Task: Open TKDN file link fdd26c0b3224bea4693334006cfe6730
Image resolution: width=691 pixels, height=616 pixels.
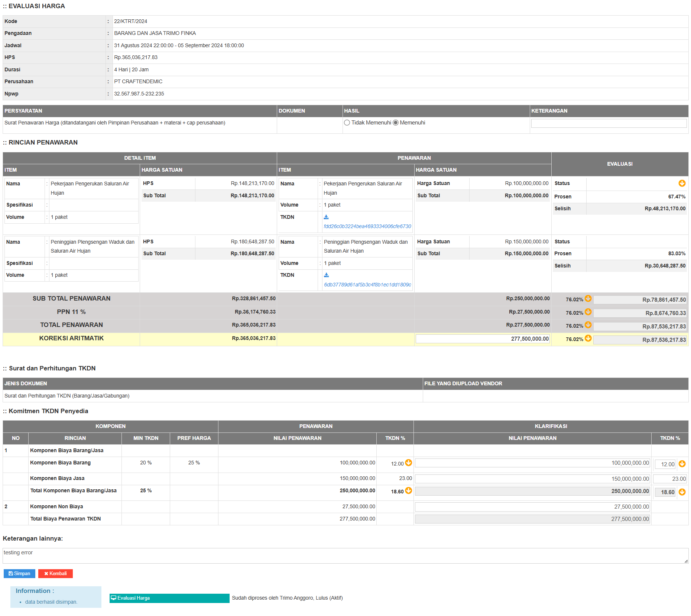Action: pyautogui.click(x=367, y=226)
